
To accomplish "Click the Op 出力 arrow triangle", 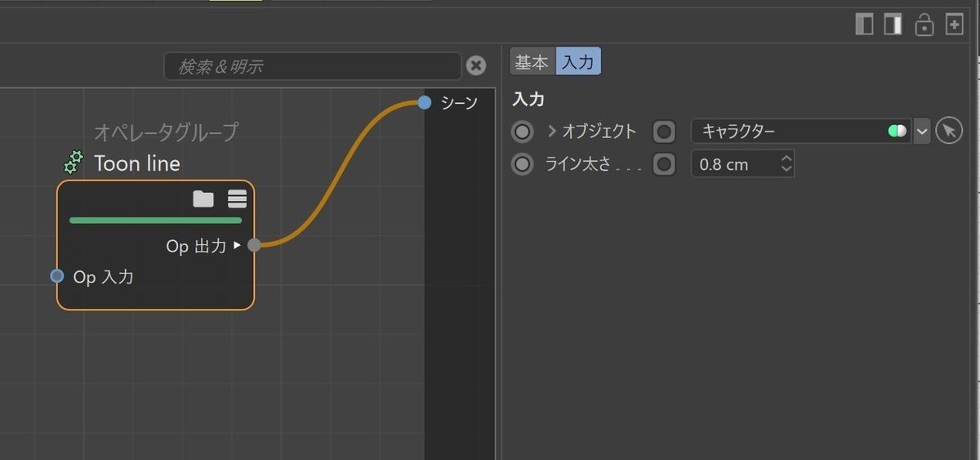I will tap(238, 244).
